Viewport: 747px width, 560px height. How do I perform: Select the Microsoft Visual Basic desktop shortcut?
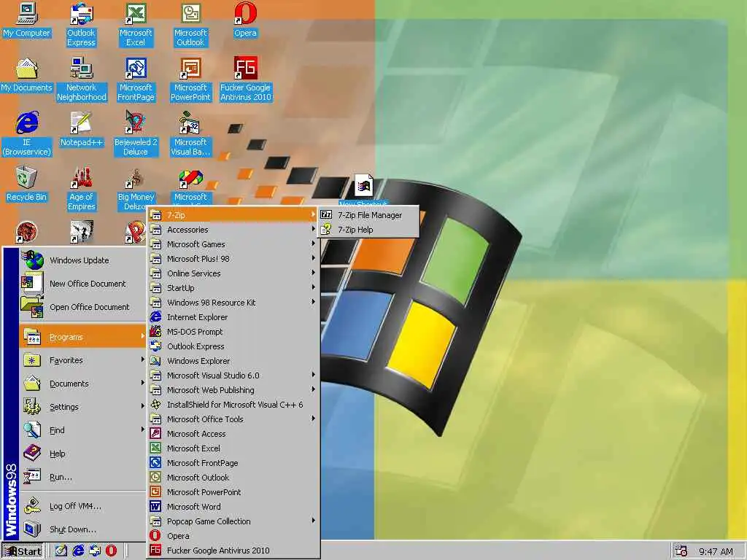pyautogui.click(x=190, y=134)
